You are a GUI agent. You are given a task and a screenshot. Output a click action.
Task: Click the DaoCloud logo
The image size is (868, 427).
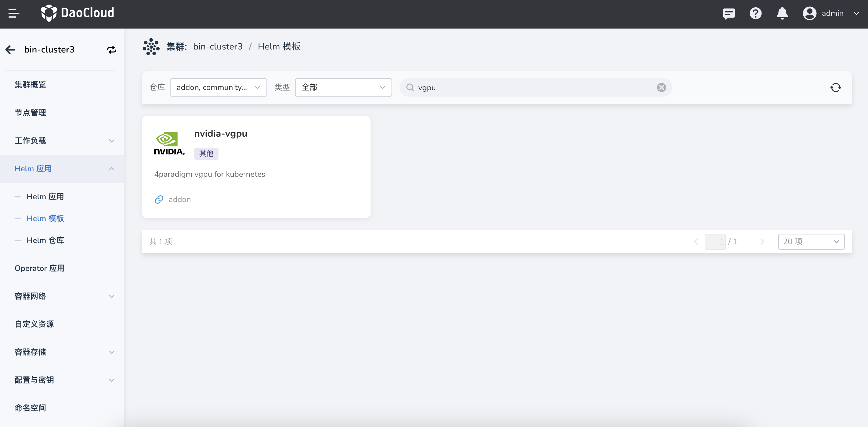pos(77,13)
